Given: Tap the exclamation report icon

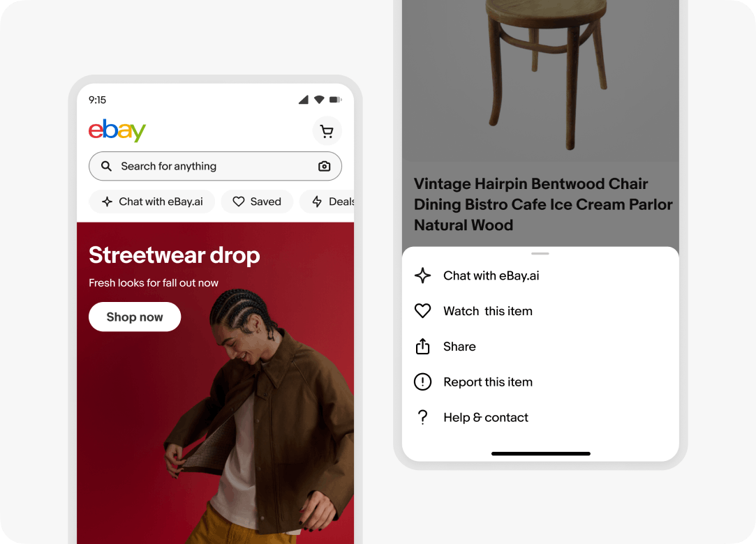Looking at the screenshot, I should pos(422,381).
